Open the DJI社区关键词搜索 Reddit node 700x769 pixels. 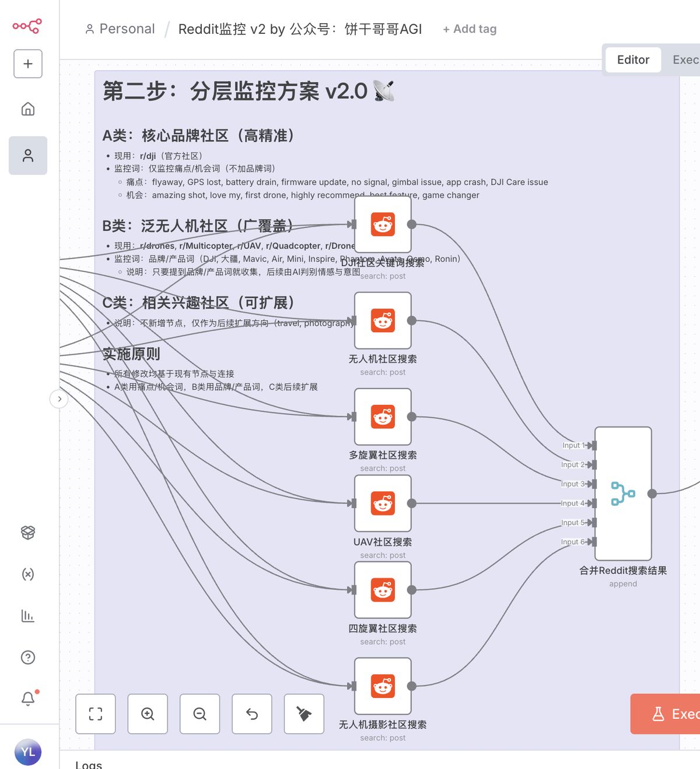coord(383,224)
